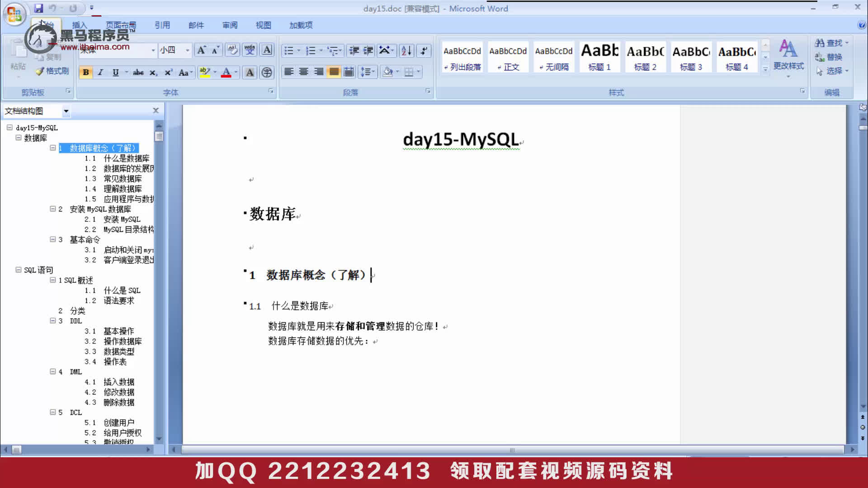Click the bullet list icon

289,51
